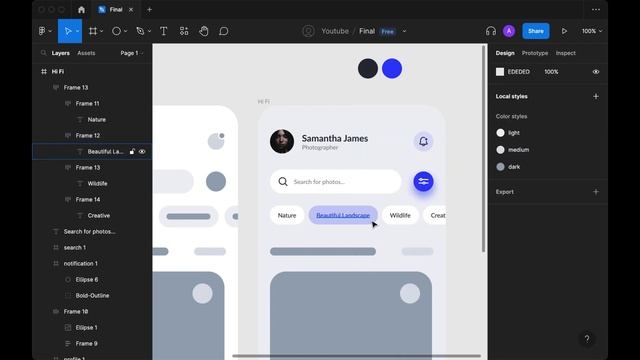This screenshot has height=360, width=640.
Task: Click the Youtube project name
Action: click(335, 31)
